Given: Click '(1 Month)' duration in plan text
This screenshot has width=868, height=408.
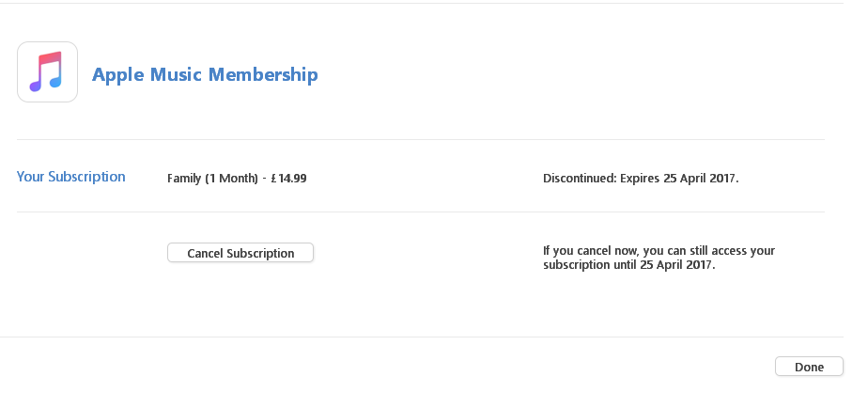Looking at the screenshot, I should pos(231,179).
